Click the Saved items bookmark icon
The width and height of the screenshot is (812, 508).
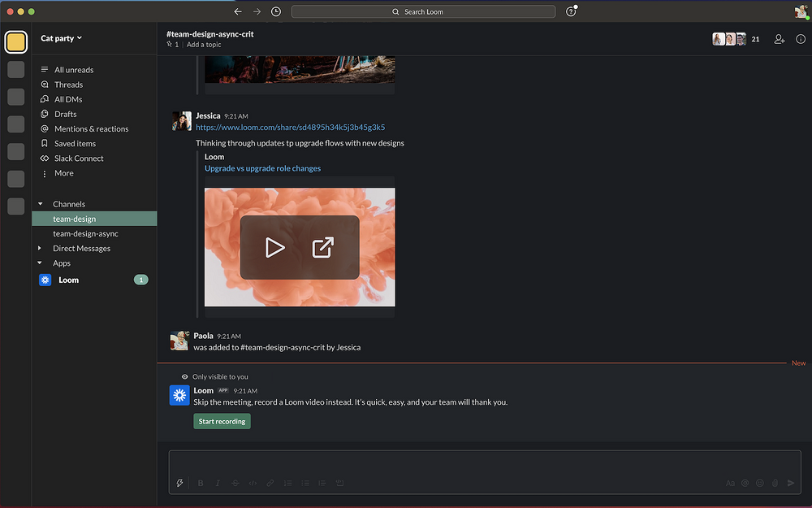[45, 144]
